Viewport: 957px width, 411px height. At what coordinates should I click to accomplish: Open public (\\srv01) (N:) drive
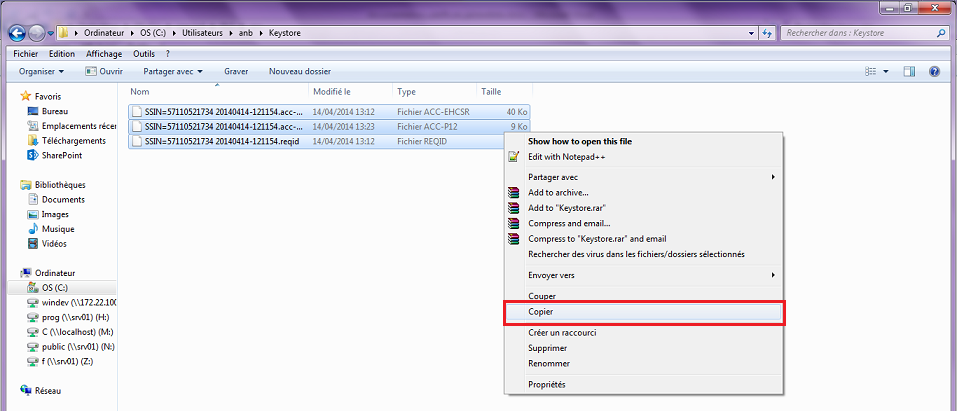pos(71,347)
